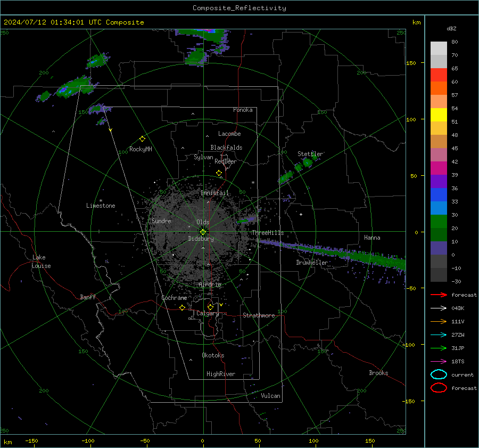The image size is (479, 448).
Task: Click the green 31JP arrow legend icon
Action: pyautogui.click(x=439, y=348)
